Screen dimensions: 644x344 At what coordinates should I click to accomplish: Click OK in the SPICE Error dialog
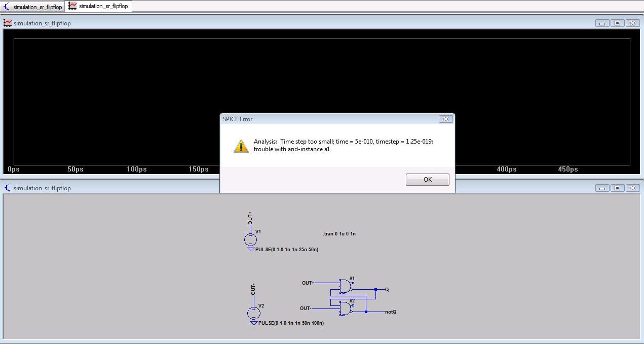tap(427, 180)
